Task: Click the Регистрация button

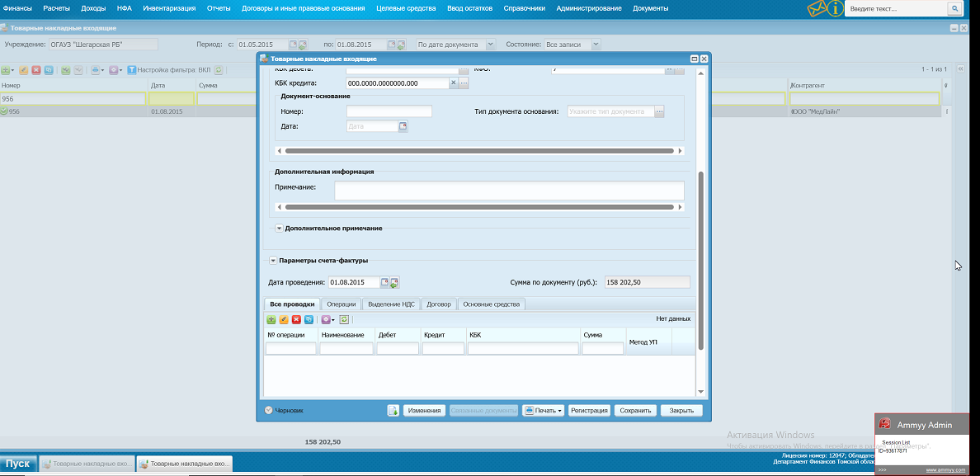Action: coord(589,410)
